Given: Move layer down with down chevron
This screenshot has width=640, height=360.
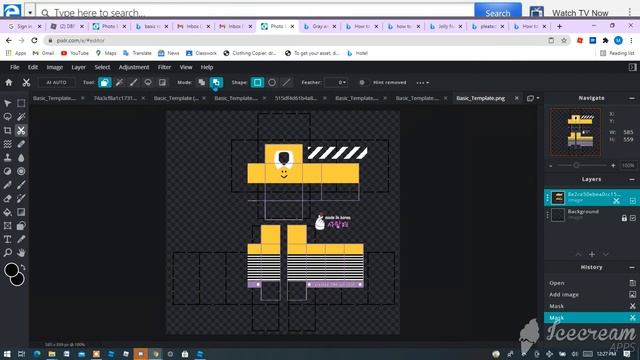Looking at the screenshot, I should [x=606, y=254].
